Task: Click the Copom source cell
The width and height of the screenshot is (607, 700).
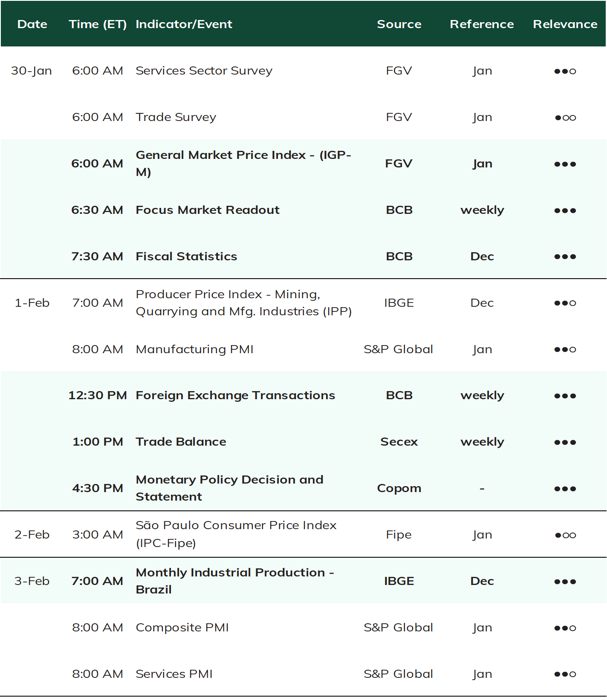Action: click(x=399, y=488)
